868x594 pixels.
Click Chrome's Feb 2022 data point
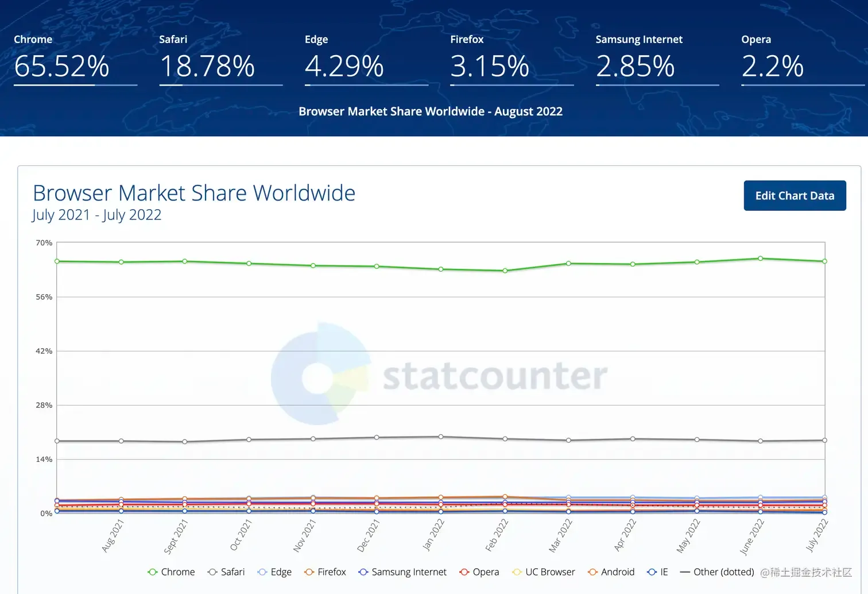[505, 271]
